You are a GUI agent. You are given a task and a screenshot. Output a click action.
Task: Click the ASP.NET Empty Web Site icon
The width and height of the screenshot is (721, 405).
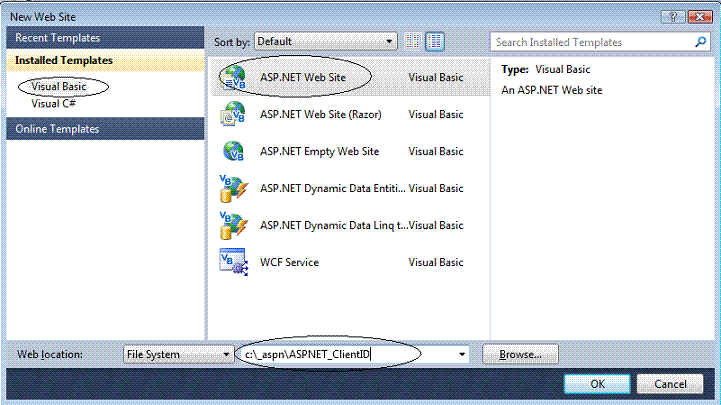pyautogui.click(x=234, y=151)
